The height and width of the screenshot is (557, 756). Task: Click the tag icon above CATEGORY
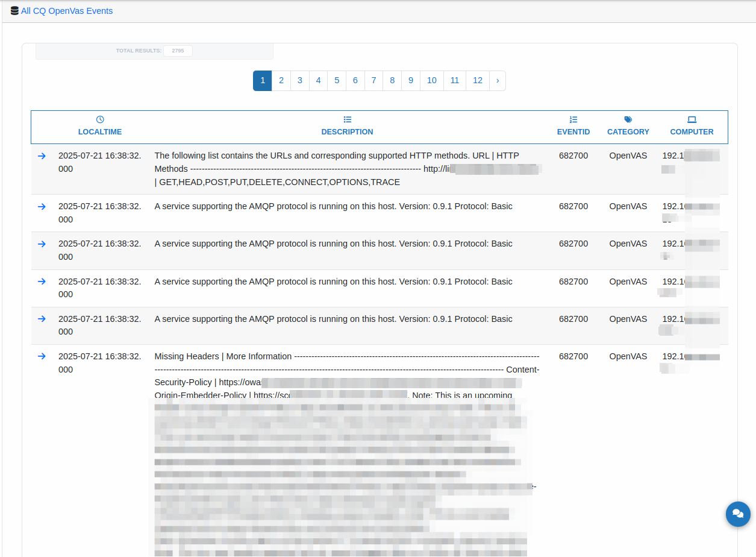click(x=628, y=119)
